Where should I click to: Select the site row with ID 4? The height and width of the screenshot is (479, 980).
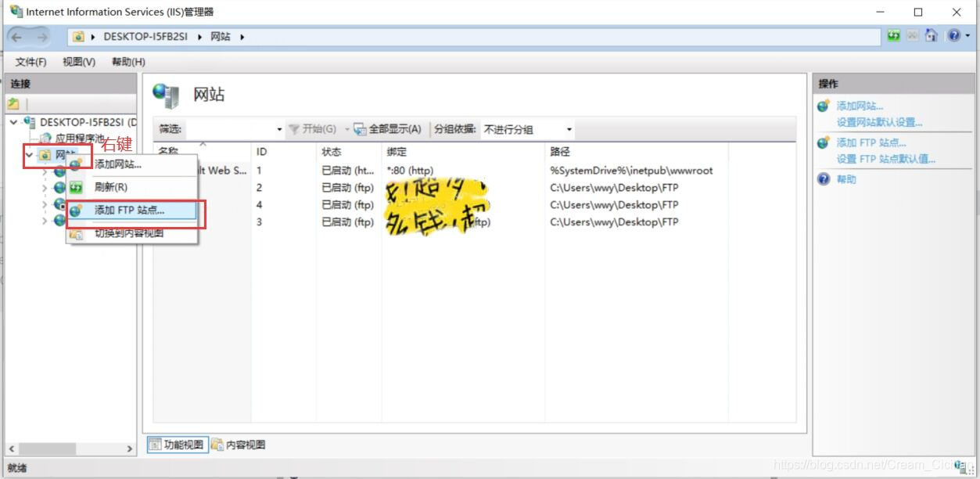pyautogui.click(x=474, y=205)
